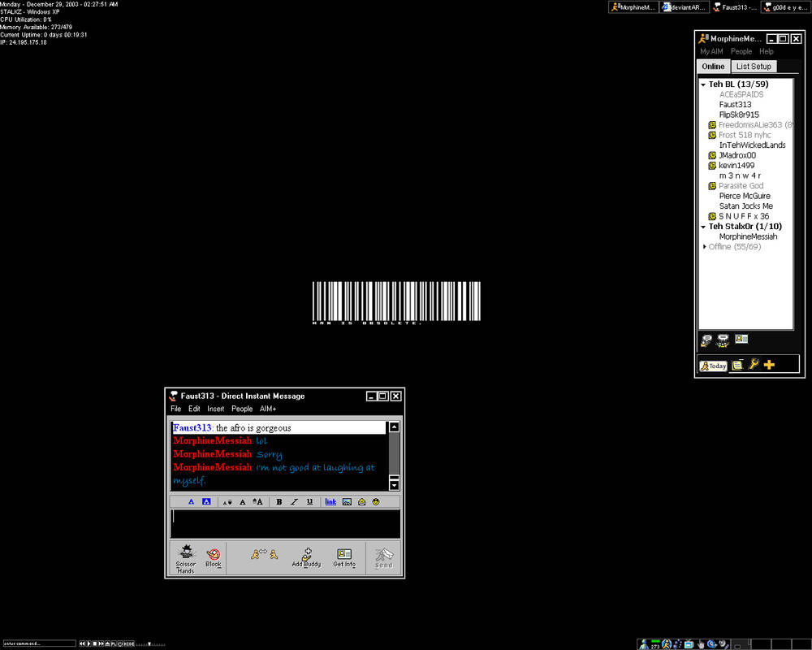812x650 pixels.
Task: Open the People menu in message window
Action: (242, 409)
